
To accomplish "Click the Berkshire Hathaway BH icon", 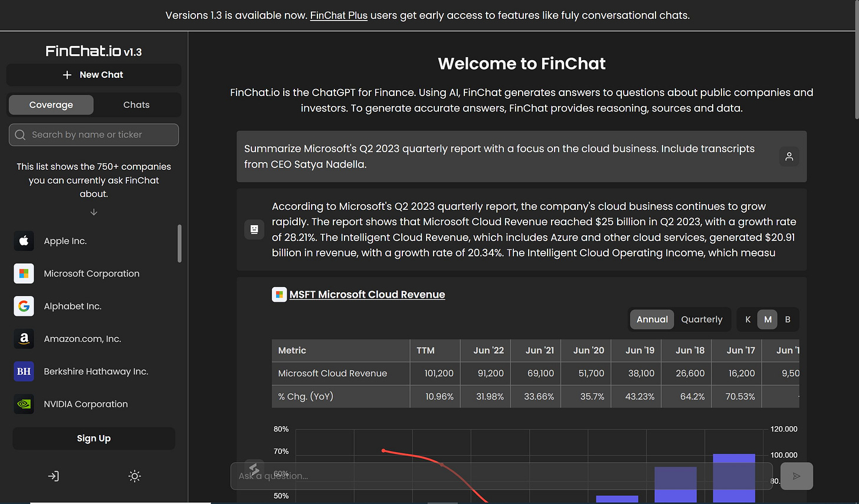I will 24,371.
